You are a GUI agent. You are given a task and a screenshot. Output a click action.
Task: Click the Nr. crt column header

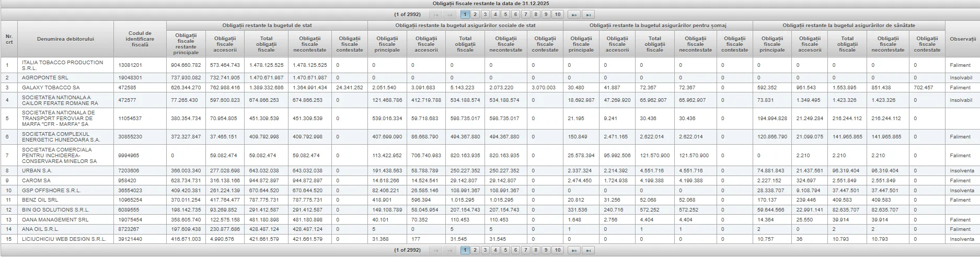pyautogui.click(x=9, y=39)
